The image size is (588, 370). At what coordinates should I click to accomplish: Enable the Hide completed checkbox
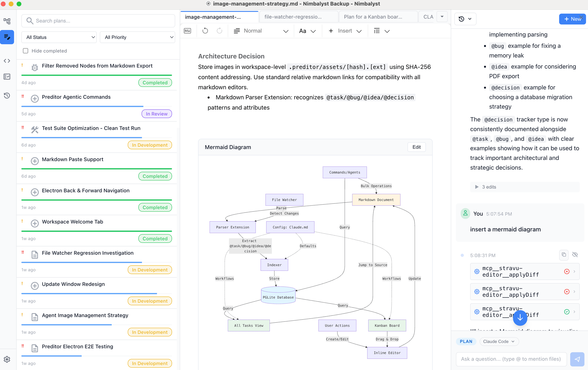[26, 51]
